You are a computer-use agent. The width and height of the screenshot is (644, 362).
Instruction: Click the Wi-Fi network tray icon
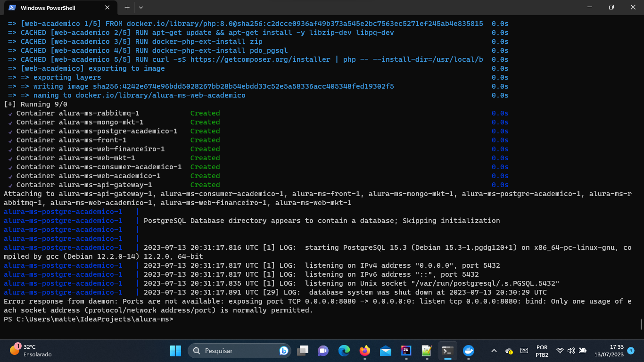[560, 351]
